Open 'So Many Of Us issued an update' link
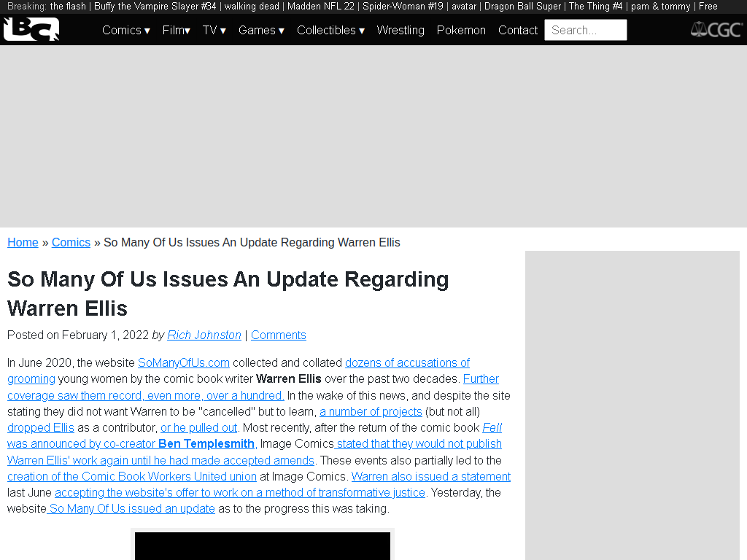 (132, 509)
